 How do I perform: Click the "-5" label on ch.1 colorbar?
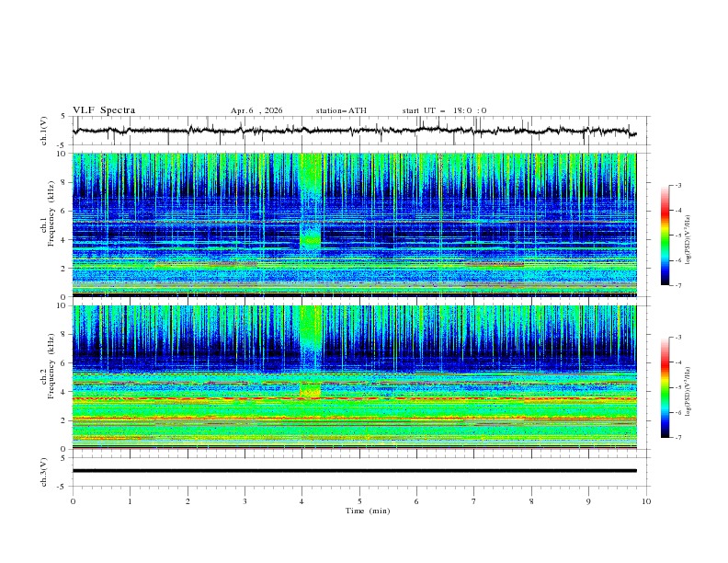pyautogui.click(x=678, y=236)
